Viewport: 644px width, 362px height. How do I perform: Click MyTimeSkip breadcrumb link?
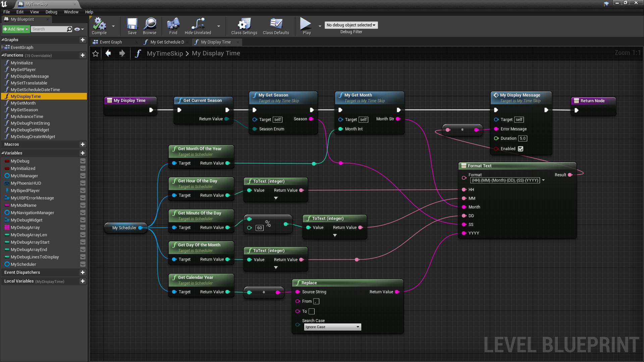point(165,53)
